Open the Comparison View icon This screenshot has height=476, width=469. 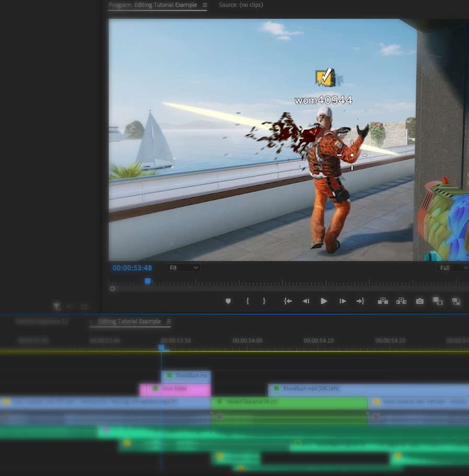[x=438, y=301]
